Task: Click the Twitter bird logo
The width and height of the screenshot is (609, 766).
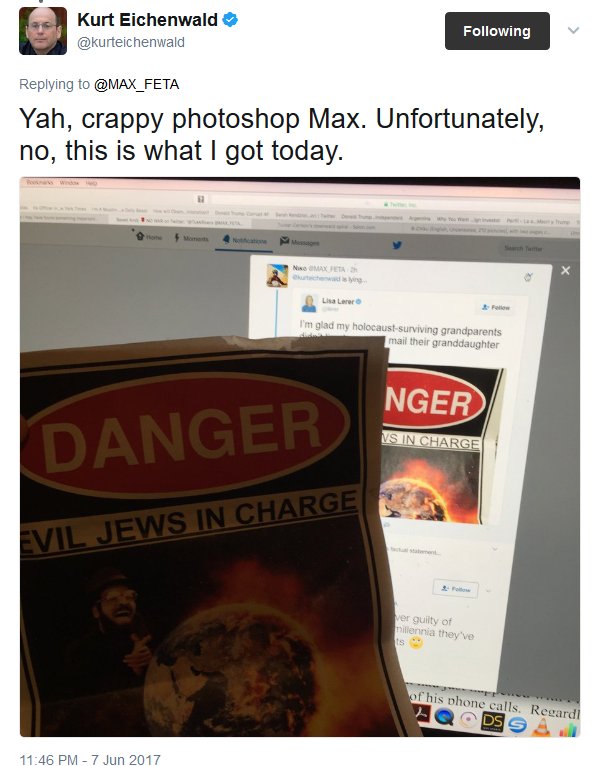Action: 398,245
